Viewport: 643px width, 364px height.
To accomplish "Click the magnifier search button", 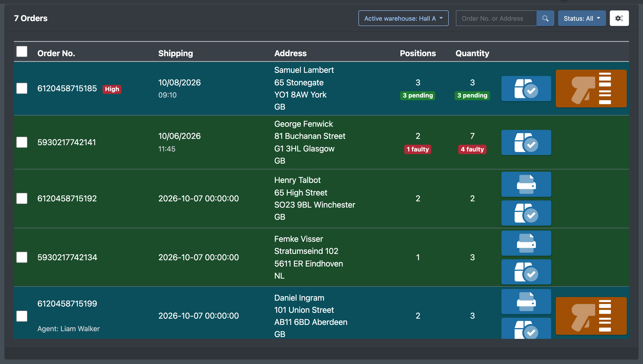I will 545,18.
